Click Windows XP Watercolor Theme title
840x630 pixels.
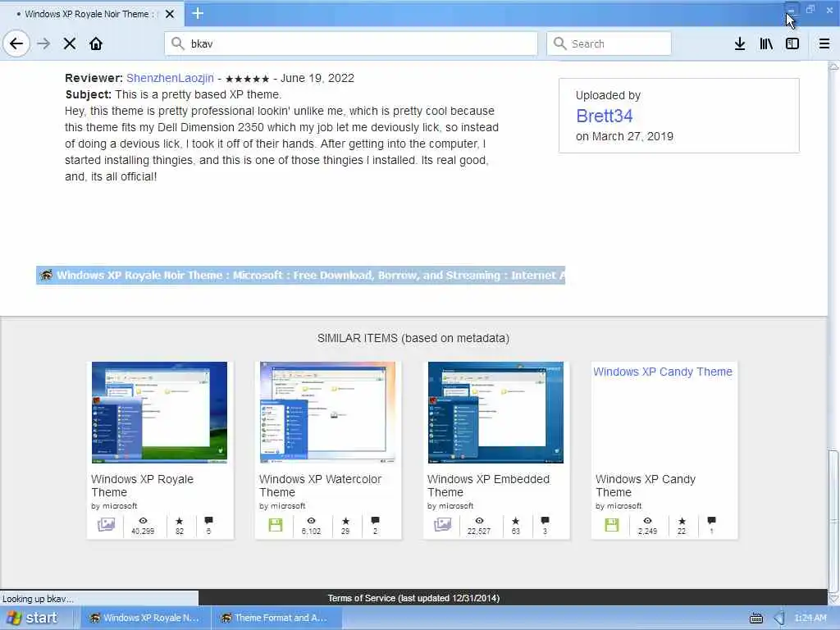click(321, 486)
